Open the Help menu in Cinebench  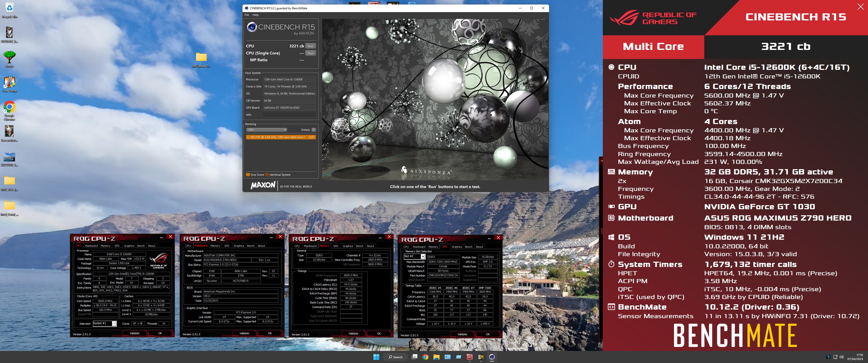256,15
